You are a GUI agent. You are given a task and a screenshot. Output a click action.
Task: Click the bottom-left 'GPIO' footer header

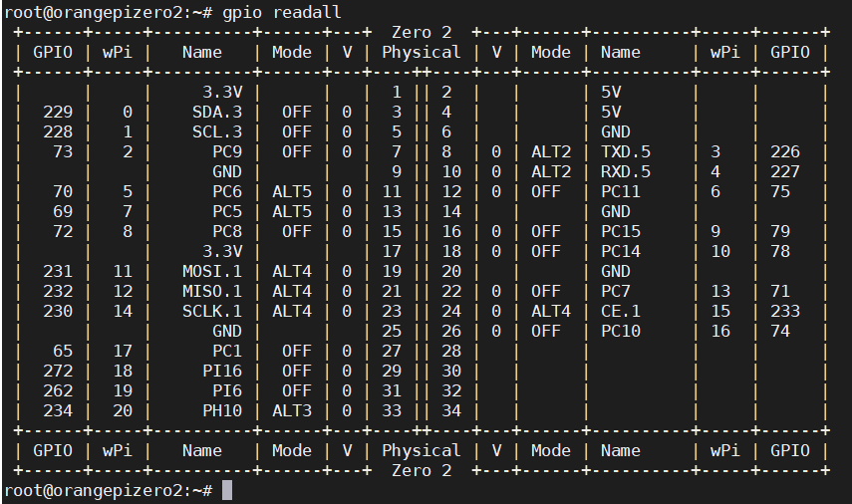53,451
